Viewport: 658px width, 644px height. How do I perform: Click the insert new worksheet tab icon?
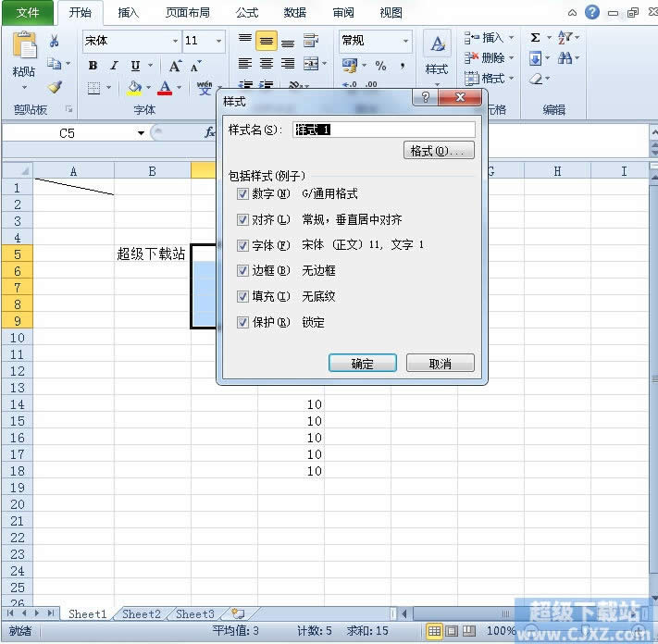[238, 613]
